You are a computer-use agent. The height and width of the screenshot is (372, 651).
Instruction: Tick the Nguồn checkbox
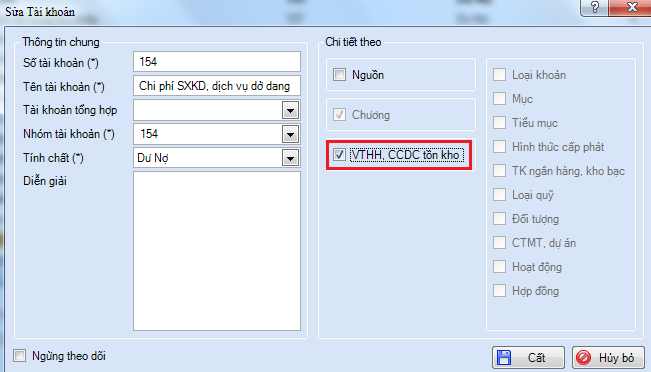click(339, 75)
